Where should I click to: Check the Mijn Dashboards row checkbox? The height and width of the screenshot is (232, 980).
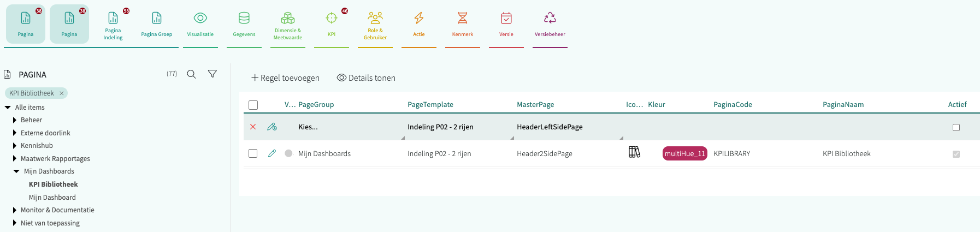pyautogui.click(x=253, y=153)
